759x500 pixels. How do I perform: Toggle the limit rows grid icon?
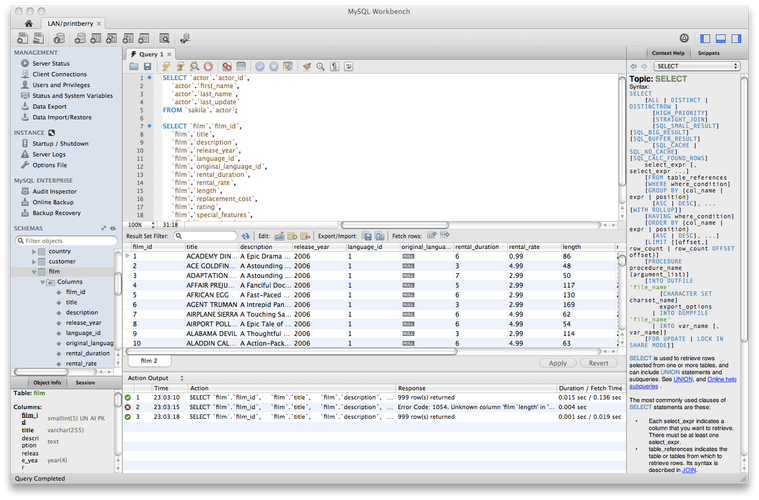click(241, 66)
